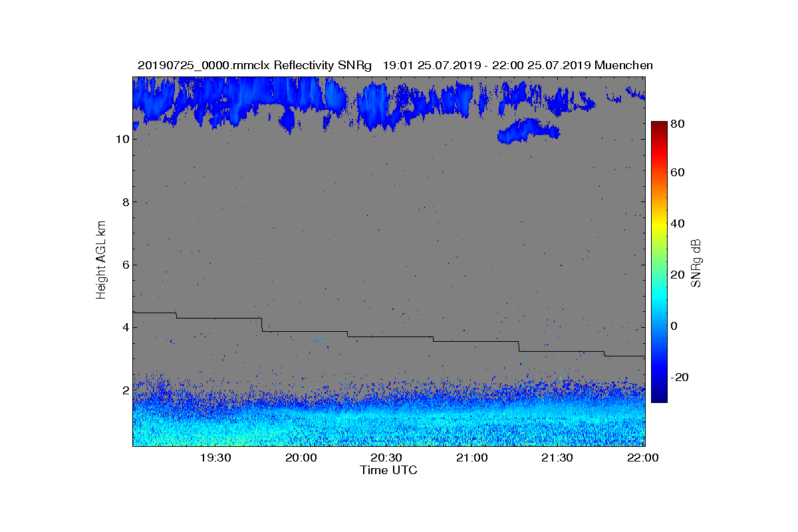
Task: Click the 'Time UTC' axis label
Action: (389, 470)
